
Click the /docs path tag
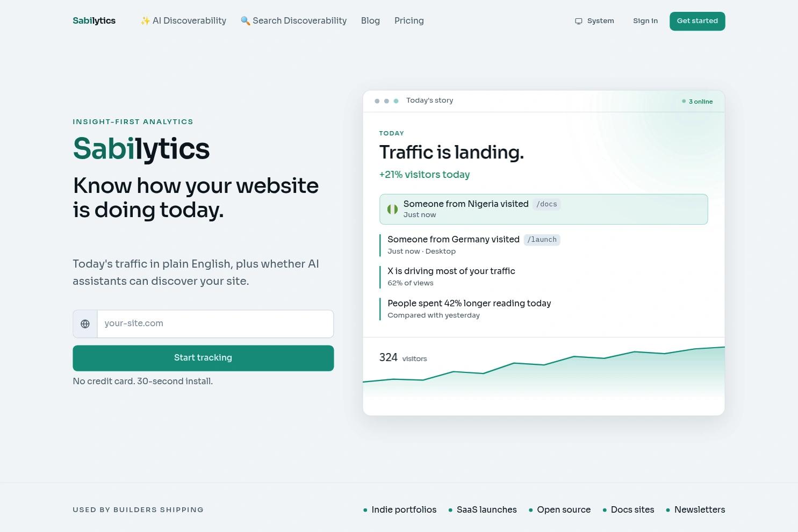(547, 204)
